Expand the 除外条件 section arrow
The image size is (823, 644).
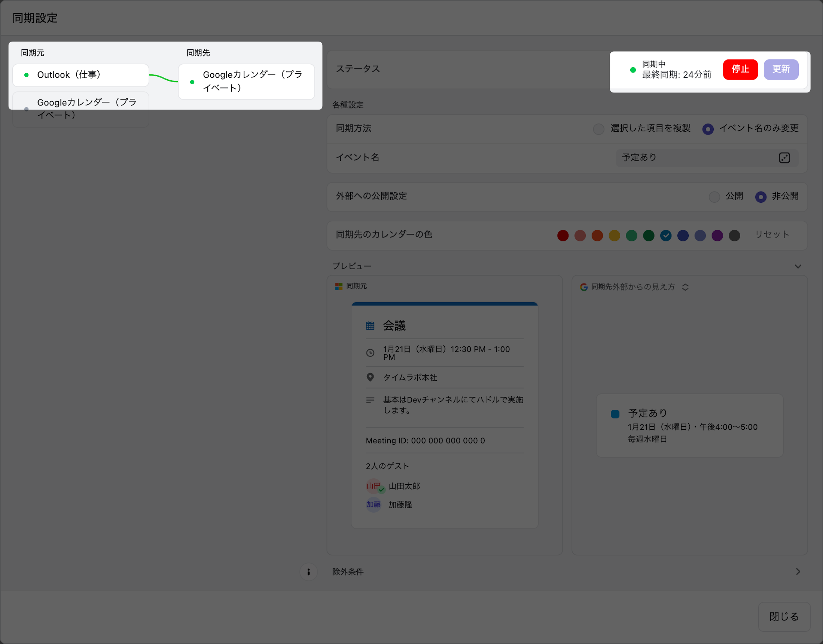click(798, 571)
